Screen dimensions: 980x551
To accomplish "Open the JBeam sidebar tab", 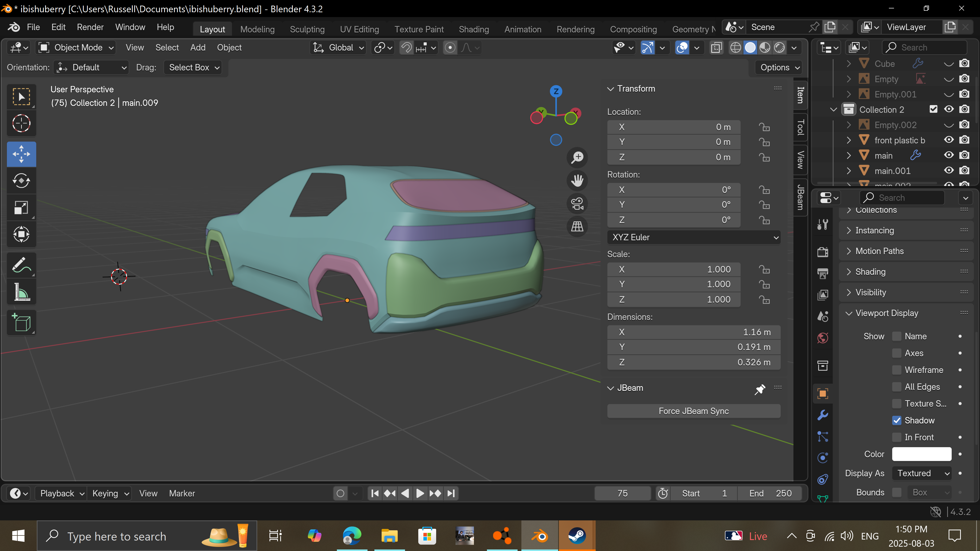I will [800, 197].
